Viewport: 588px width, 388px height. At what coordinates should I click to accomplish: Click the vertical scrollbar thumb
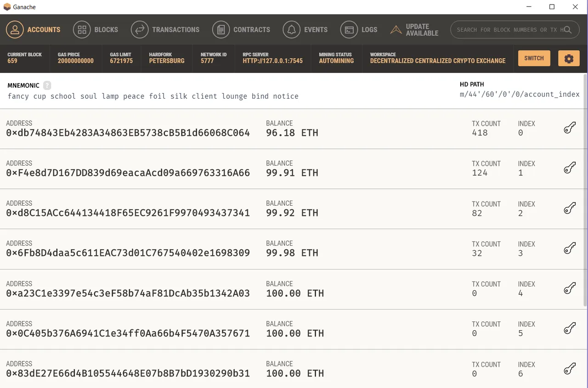tap(585, 190)
